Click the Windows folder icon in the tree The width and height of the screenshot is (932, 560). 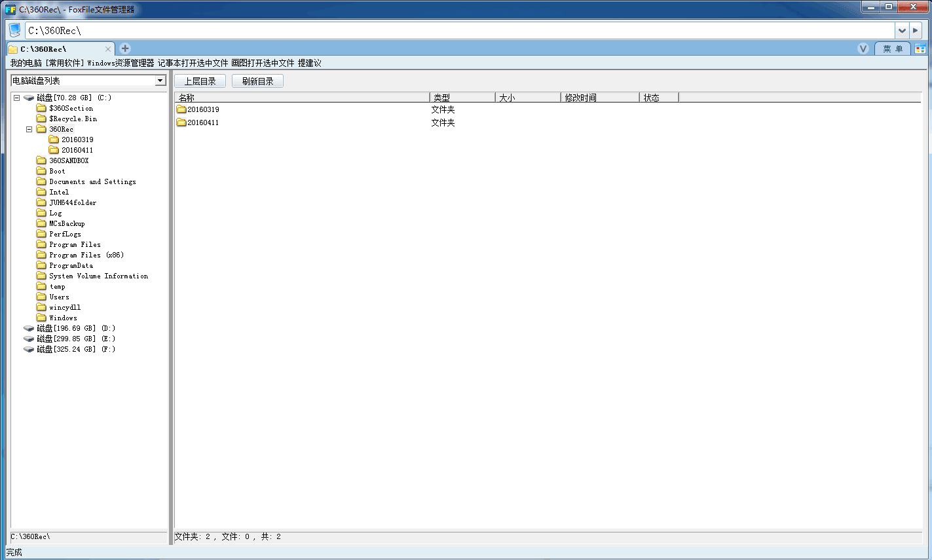click(x=41, y=318)
